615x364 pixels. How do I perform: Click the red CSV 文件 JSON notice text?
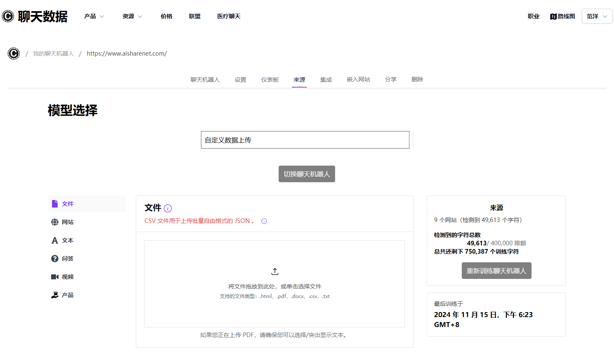[x=199, y=221]
